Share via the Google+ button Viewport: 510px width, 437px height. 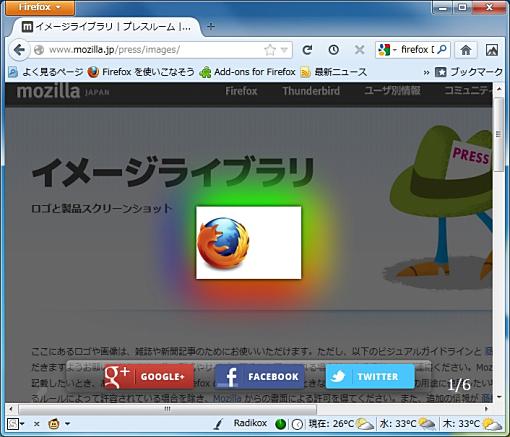click(x=149, y=377)
